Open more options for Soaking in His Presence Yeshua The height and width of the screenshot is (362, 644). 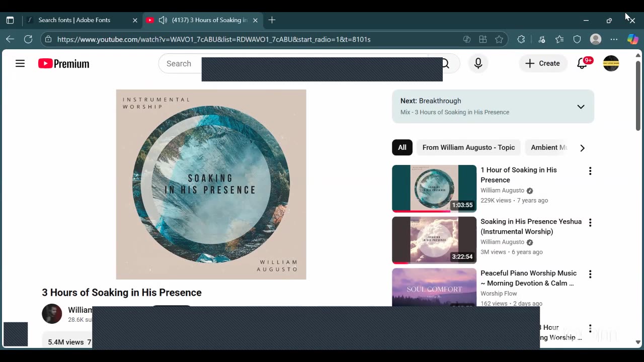click(590, 223)
